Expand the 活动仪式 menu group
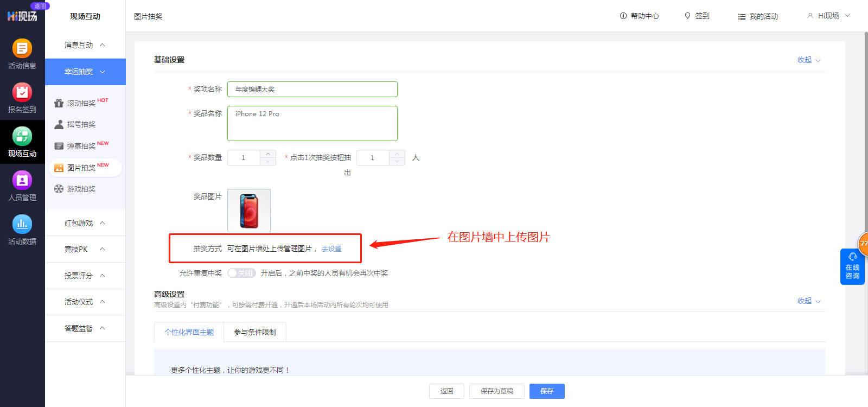The image size is (868, 407). 85,302
